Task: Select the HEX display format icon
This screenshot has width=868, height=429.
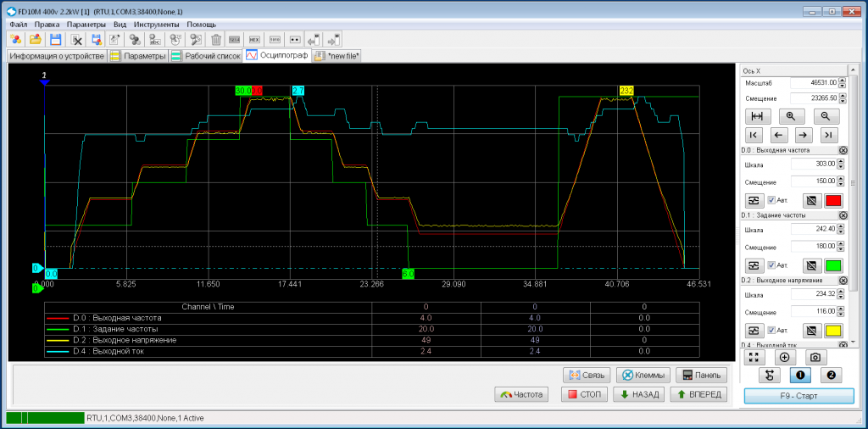Action: click(254, 39)
